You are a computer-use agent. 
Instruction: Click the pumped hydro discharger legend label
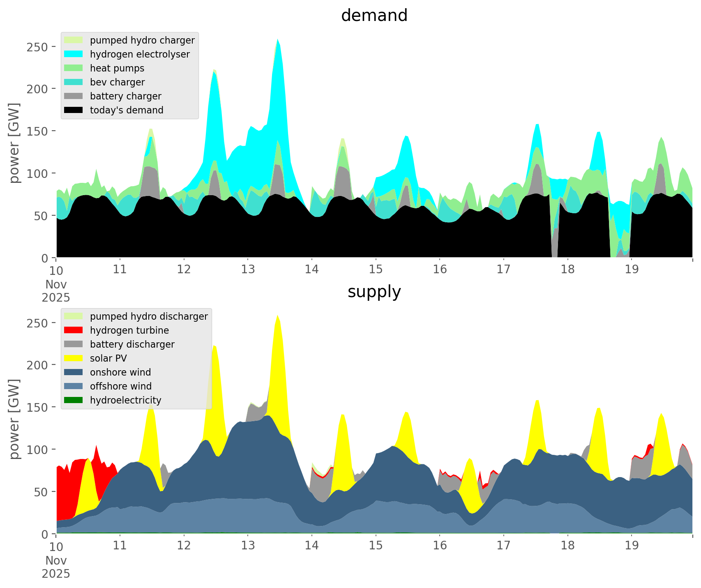(x=149, y=316)
